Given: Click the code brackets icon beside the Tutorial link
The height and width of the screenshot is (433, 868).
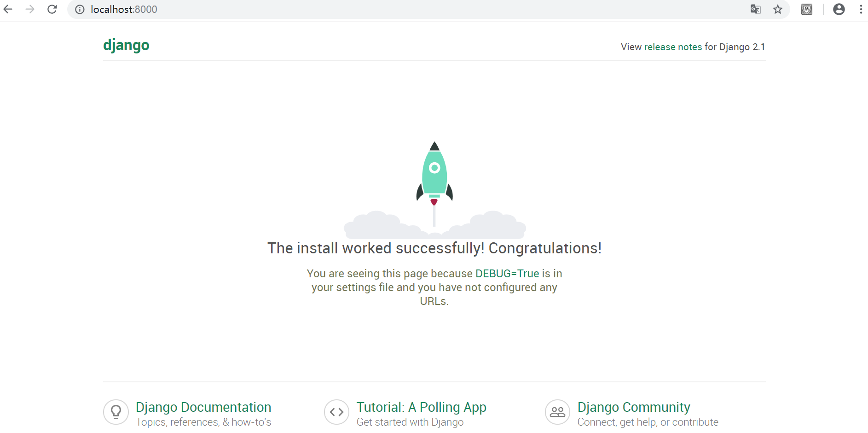Looking at the screenshot, I should point(336,412).
